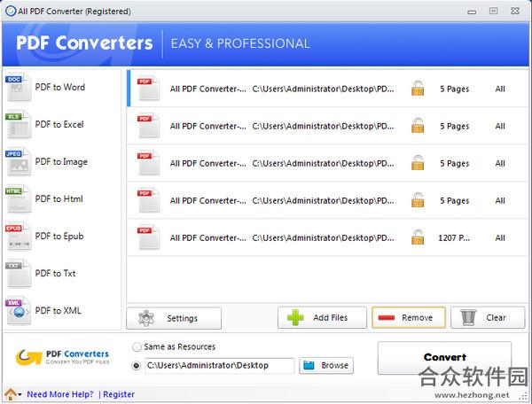Image resolution: width=532 pixels, height=404 pixels.
Task: Open the Register link
Action: [119, 394]
